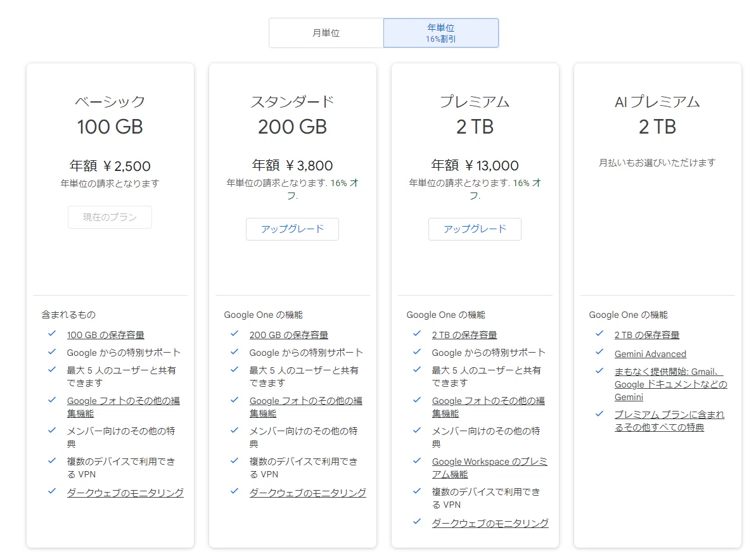The width and height of the screenshot is (756, 554).
Task: Click the ベーシック plan title
Action: click(110, 102)
